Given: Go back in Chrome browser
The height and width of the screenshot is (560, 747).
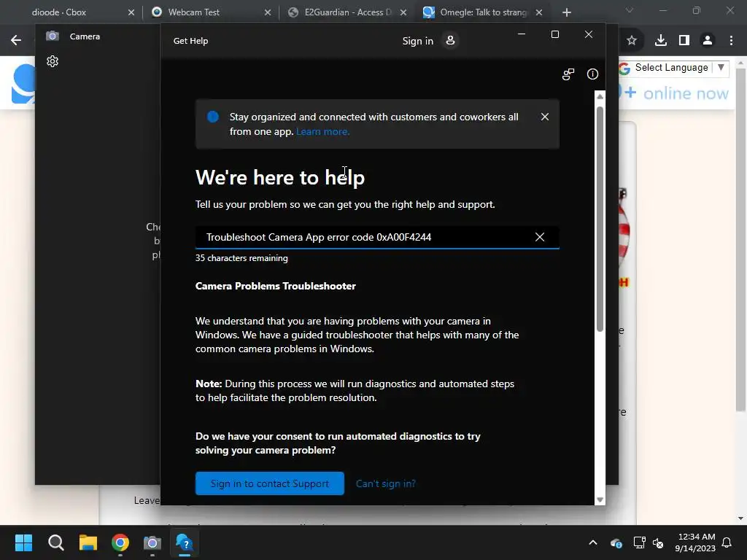Looking at the screenshot, I should click(x=16, y=40).
